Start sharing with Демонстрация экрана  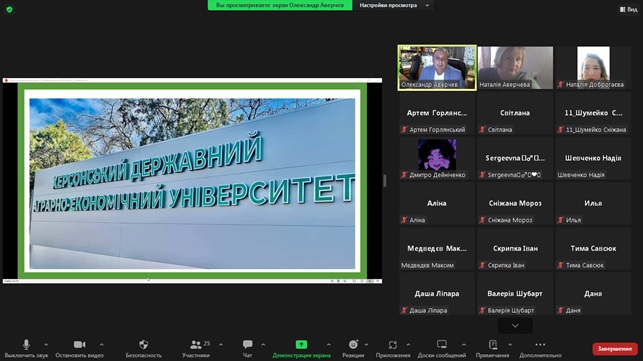click(301, 348)
